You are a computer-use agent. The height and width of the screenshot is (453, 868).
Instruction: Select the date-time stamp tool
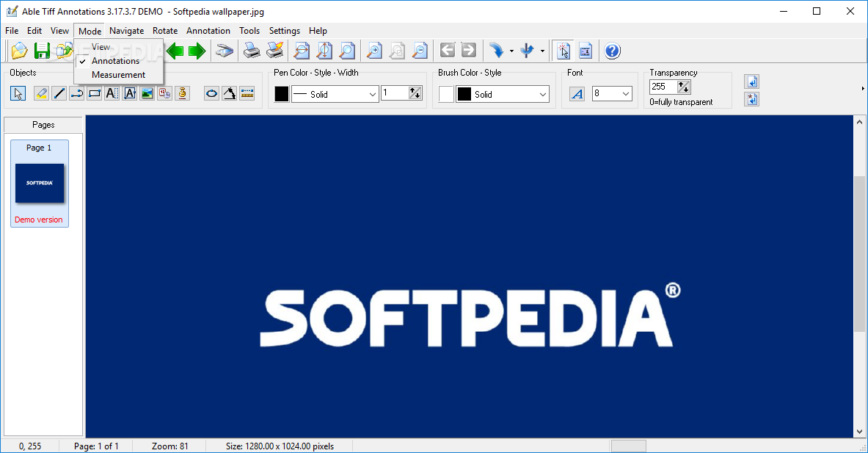tap(165, 93)
